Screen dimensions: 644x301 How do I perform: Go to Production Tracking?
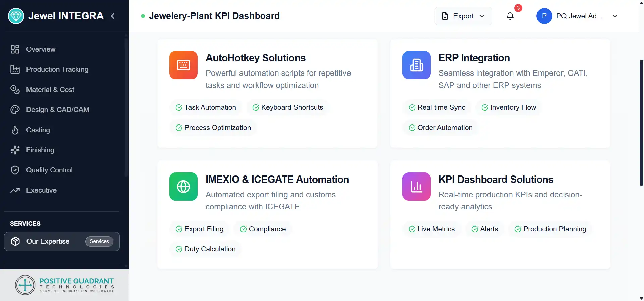(62, 69)
